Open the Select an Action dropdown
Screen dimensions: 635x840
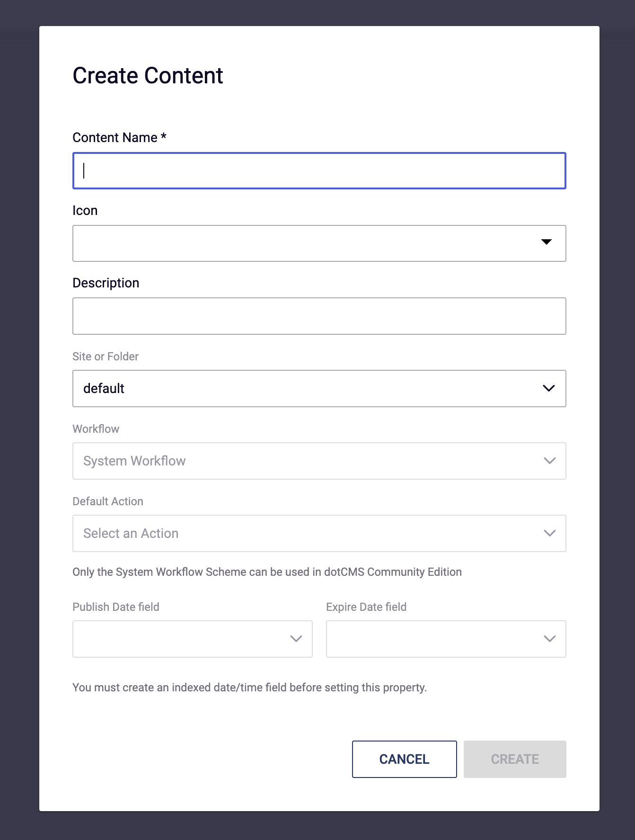coord(319,533)
